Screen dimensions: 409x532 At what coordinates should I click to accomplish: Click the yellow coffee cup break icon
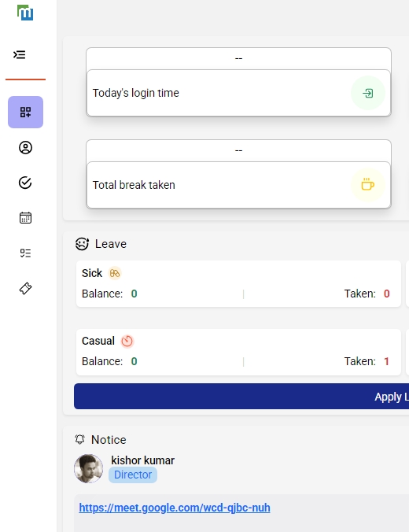(368, 185)
